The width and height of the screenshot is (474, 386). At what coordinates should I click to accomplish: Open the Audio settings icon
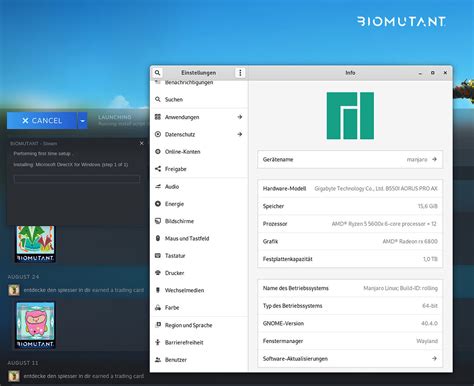point(158,186)
